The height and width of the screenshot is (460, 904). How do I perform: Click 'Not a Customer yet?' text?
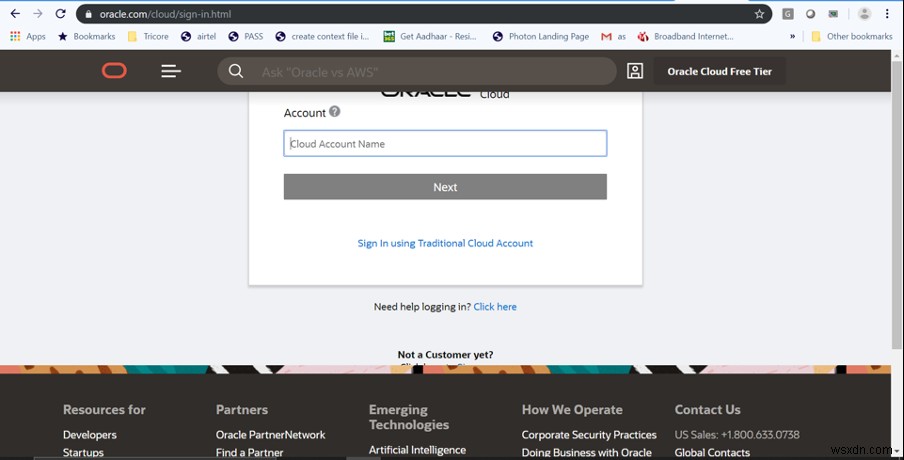point(445,355)
